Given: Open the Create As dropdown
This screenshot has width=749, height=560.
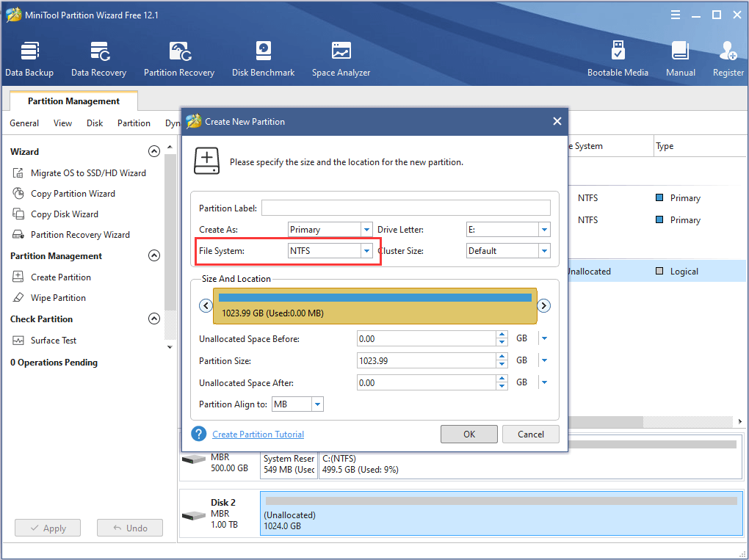Looking at the screenshot, I should [x=366, y=230].
